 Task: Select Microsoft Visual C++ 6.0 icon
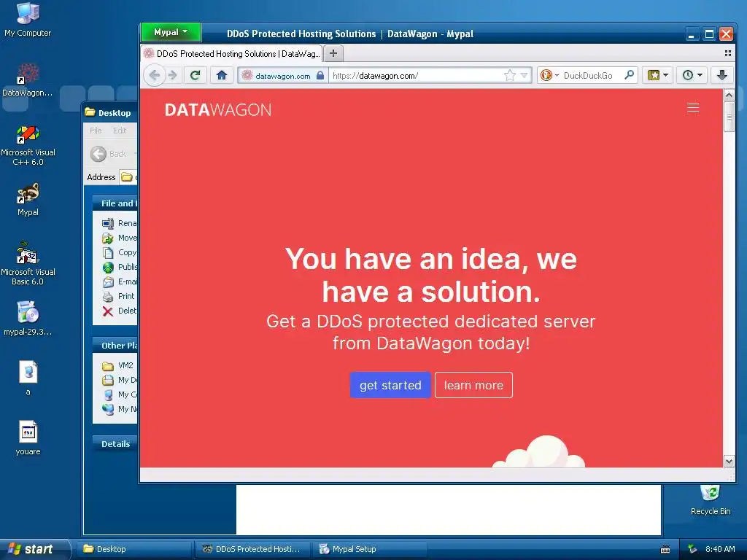tap(28, 145)
